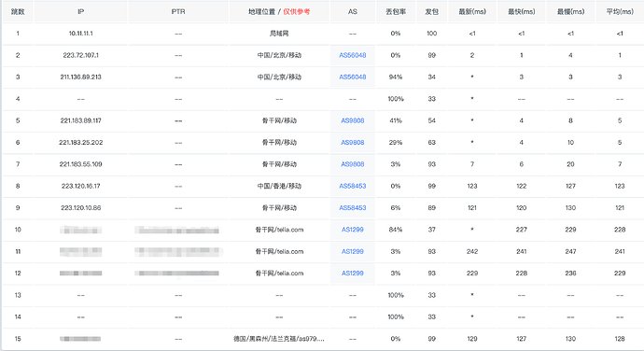Click the PTR column header
Image resolution: width=644 pixels, height=351 pixels.
[x=178, y=11]
